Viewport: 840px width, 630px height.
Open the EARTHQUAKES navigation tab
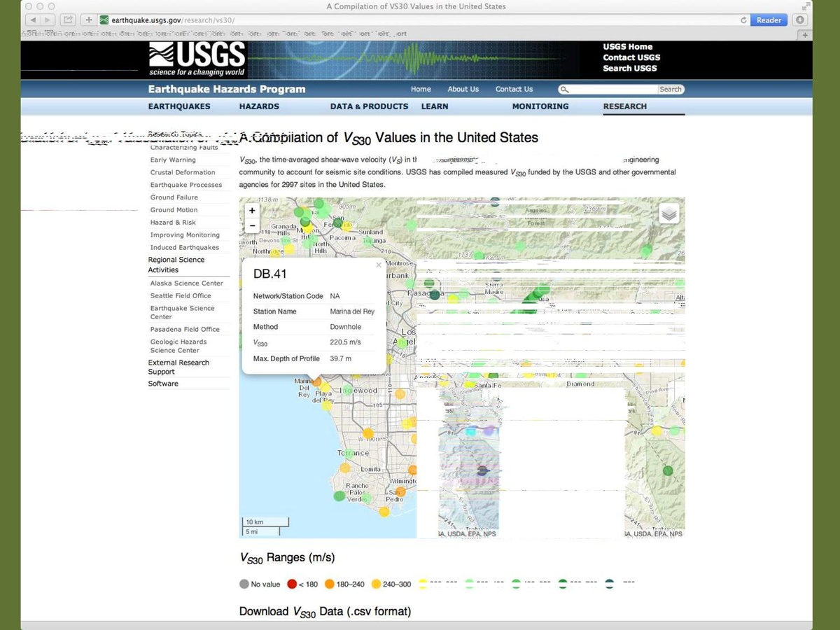pos(178,106)
